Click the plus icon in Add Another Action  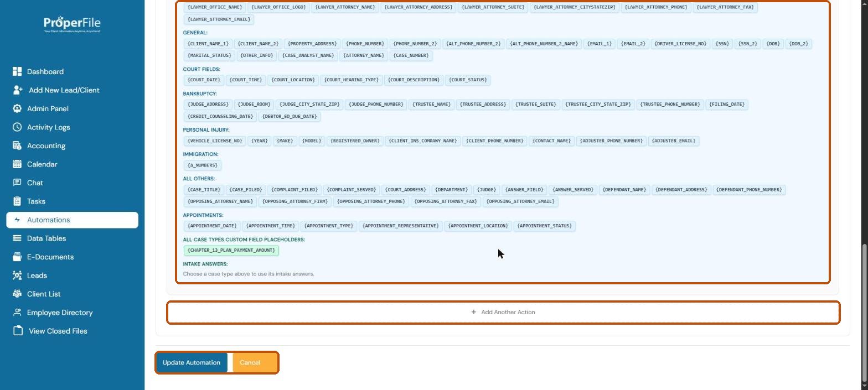click(x=473, y=312)
